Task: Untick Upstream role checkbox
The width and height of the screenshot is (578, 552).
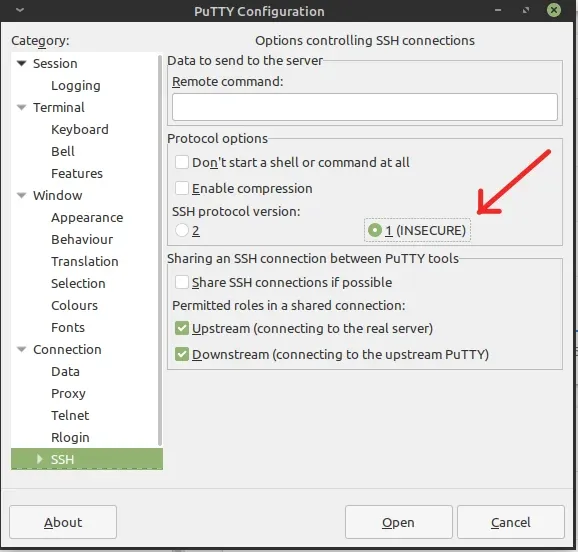Action: [182, 328]
